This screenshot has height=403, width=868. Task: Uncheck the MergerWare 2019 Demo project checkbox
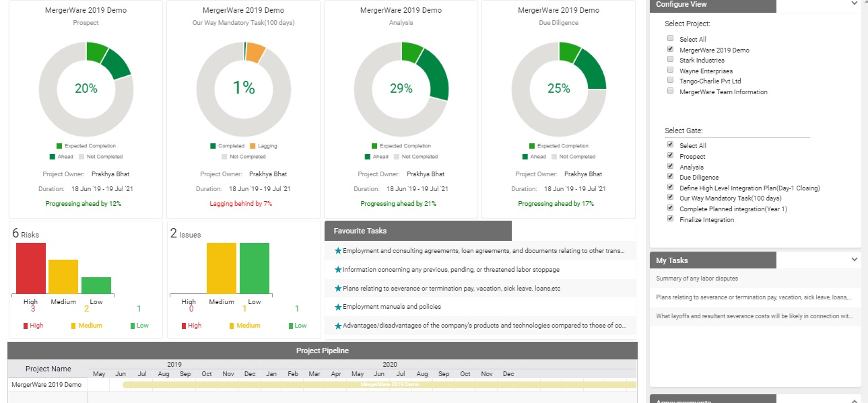click(x=670, y=49)
